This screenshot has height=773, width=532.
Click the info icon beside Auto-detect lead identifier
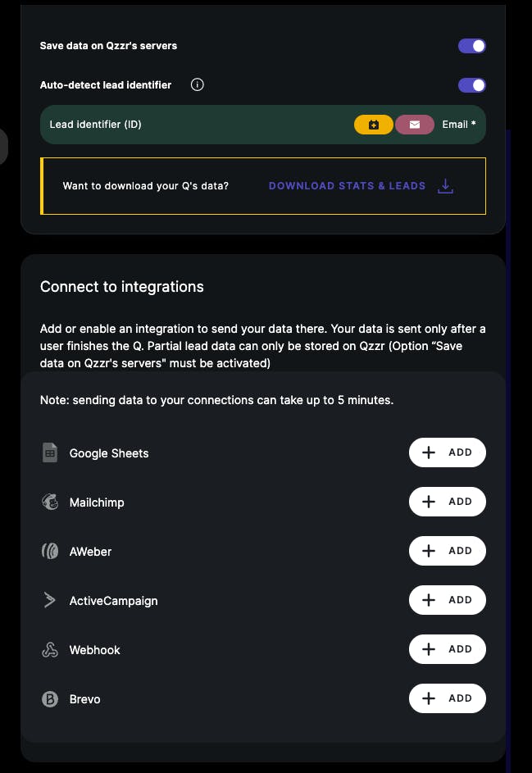point(198,84)
